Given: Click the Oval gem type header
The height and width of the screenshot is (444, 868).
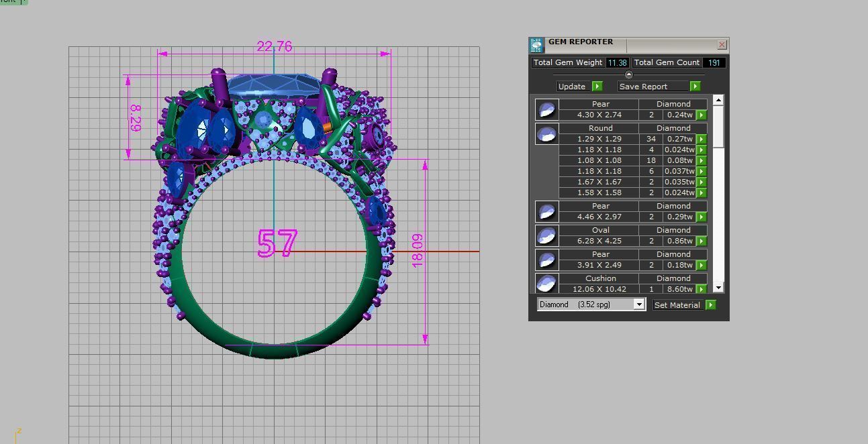Looking at the screenshot, I should point(600,230).
